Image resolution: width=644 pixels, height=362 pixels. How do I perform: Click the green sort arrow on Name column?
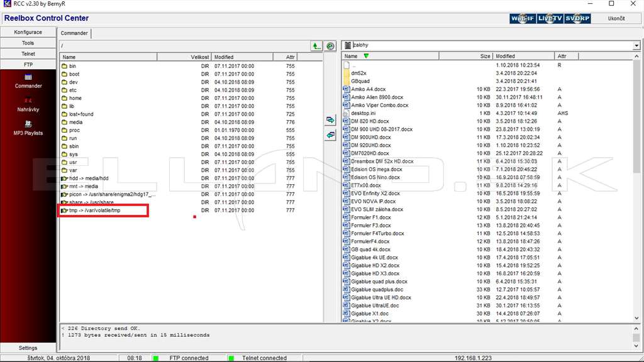coord(366,56)
